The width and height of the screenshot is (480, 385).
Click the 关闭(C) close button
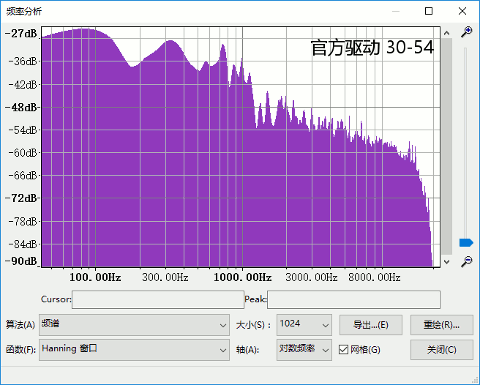coord(442,350)
